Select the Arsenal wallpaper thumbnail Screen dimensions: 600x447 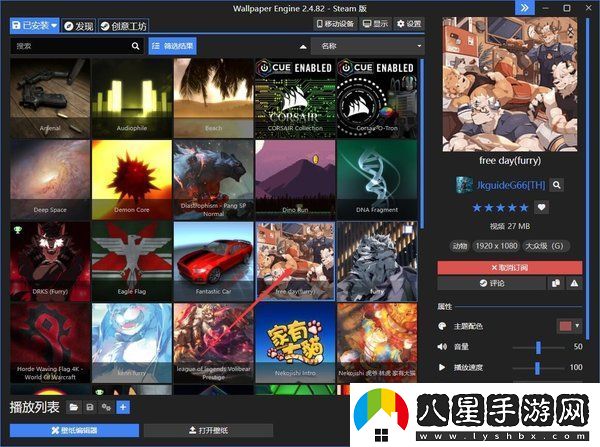[50, 98]
